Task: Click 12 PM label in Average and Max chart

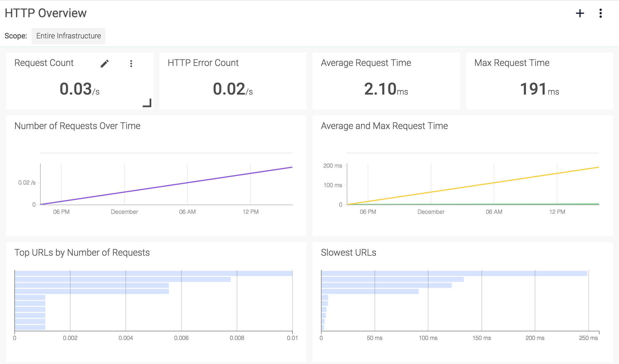Action: 557,212
